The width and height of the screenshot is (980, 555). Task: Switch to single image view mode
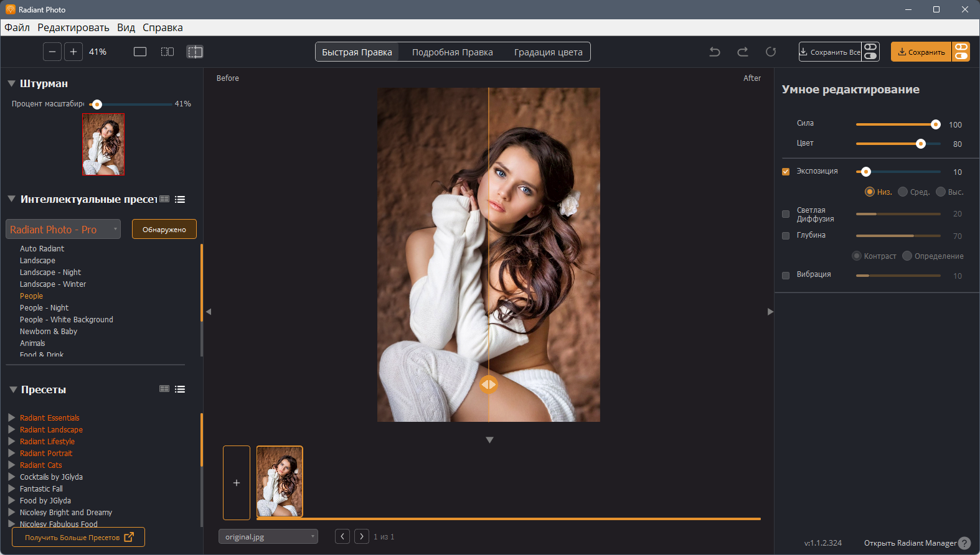tap(140, 52)
